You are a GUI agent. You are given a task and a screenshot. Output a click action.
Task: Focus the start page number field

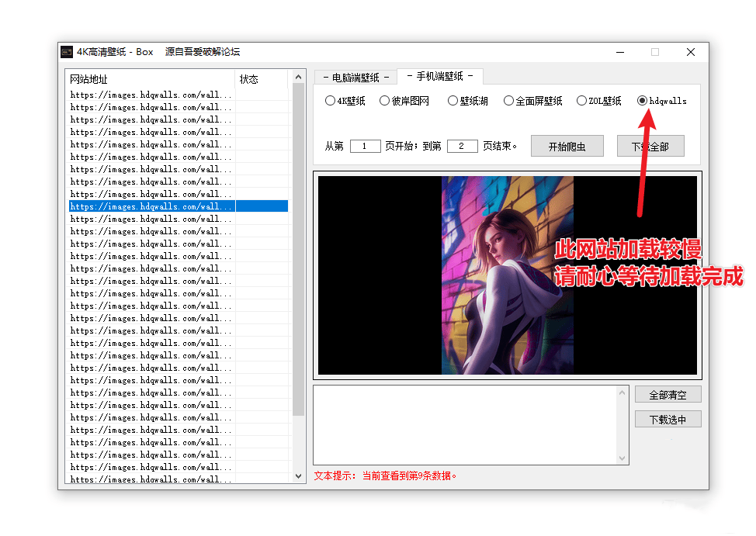tap(365, 146)
